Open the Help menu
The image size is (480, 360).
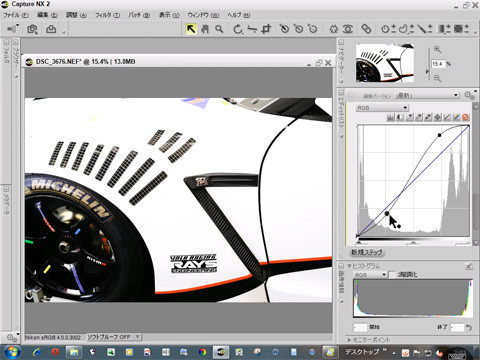pos(238,15)
